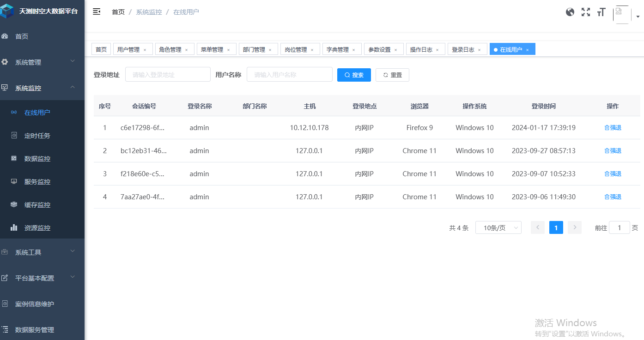This screenshot has width=644, height=340.
Task: Open 资源监控 via its bar-chart icon
Action: coord(14,227)
